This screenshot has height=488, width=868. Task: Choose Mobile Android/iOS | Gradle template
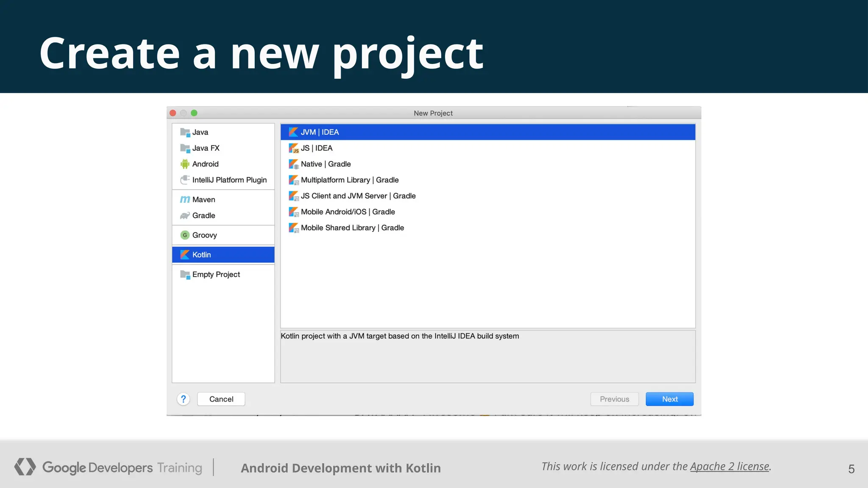tap(488, 212)
